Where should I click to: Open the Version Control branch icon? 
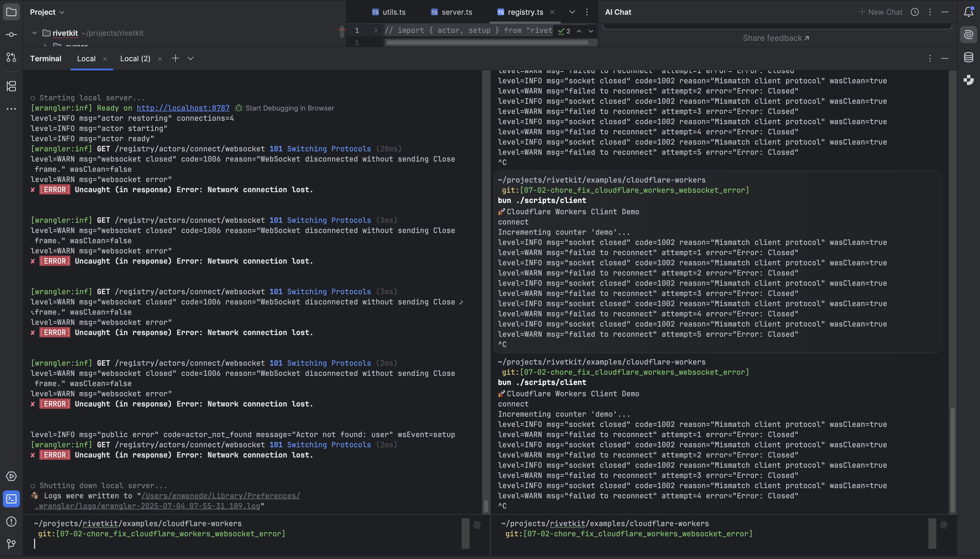coord(11,544)
